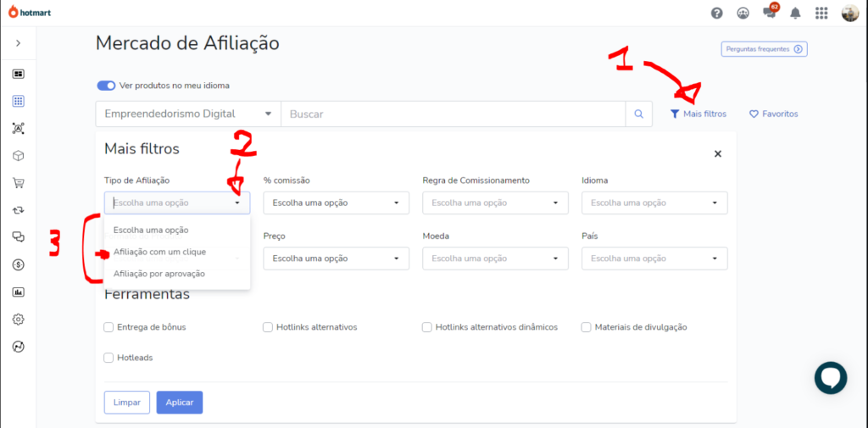Open the % comissão dropdown
Screen dimensions: 868x428
(x=336, y=203)
